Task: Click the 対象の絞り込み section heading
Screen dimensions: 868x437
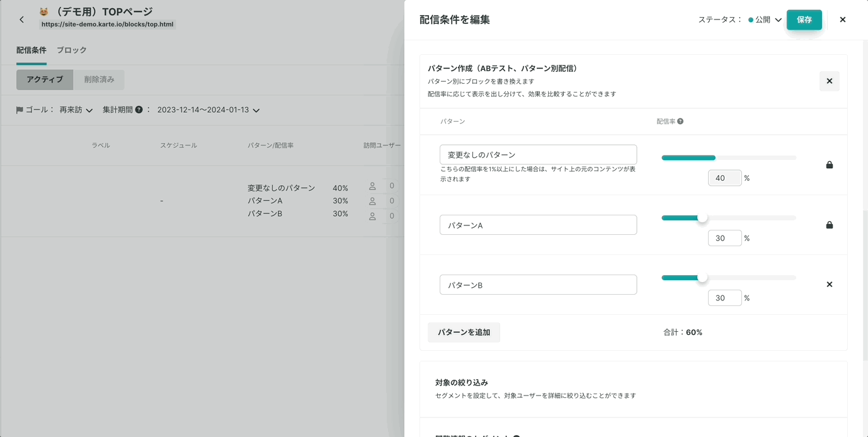Action: tap(462, 382)
